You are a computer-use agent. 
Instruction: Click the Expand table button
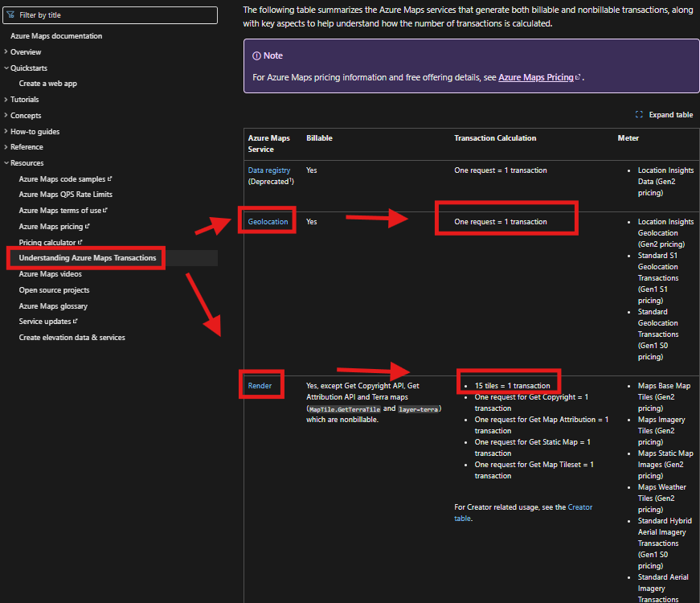(664, 115)
